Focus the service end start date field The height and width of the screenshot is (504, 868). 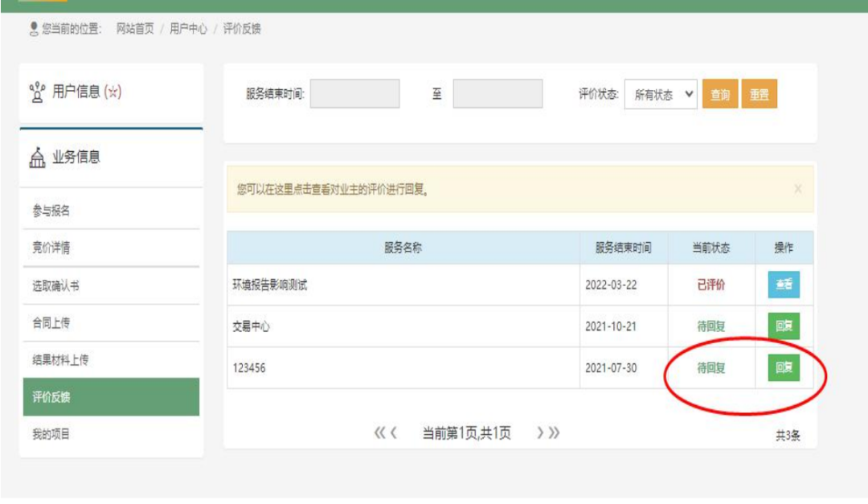tap(355, 93)
